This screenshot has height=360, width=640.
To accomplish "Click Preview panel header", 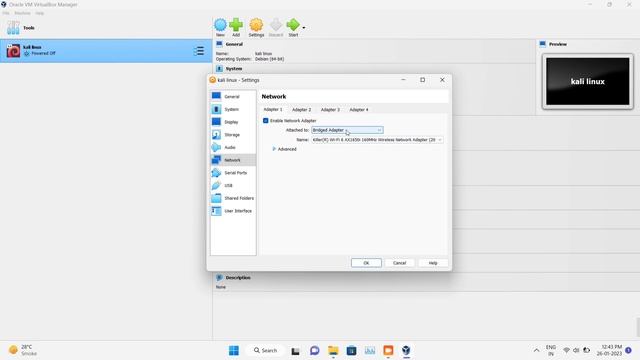I will tap(558, 44).
